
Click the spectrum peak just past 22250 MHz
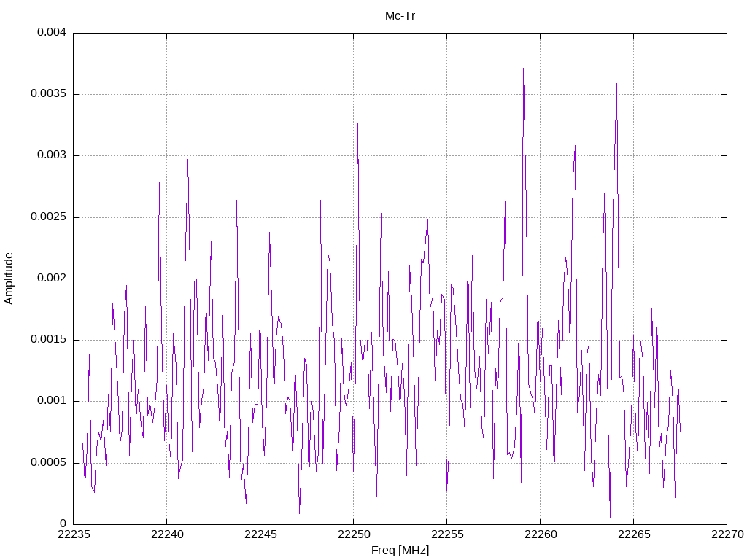(x=357, y=124)
